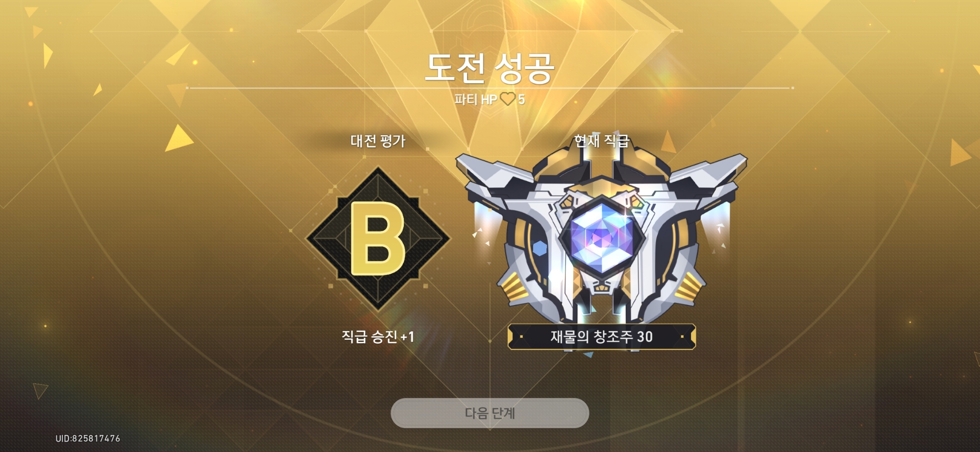Tap the 다음 단계 button
Screen dimensions: 980x452
tap(490, 413)
